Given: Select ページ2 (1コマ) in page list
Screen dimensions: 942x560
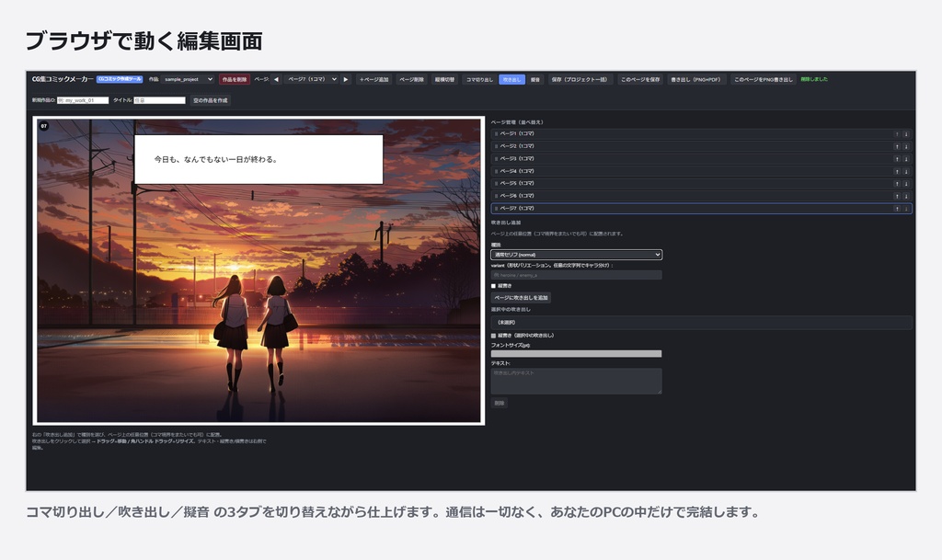Looking at the screenshot, I should click(x=701, y=146).
